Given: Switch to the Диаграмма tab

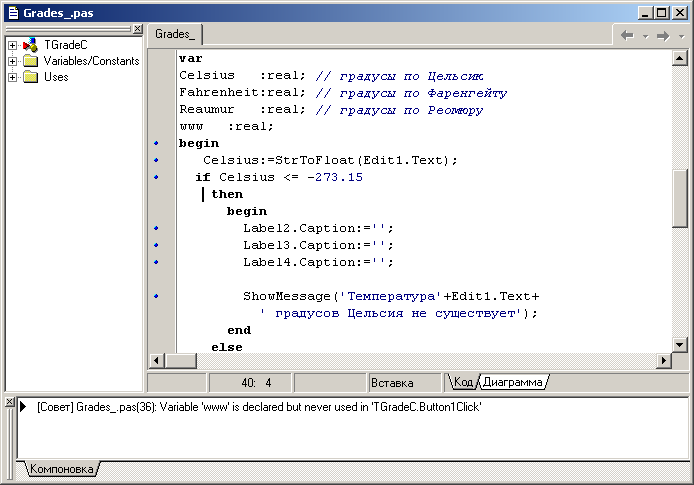Looking at the screenshot, I should (512, 382).
